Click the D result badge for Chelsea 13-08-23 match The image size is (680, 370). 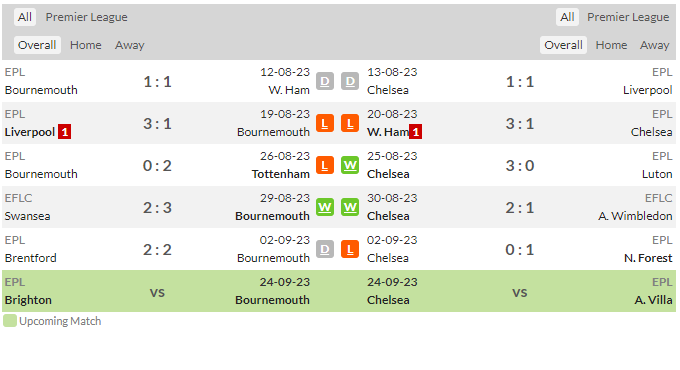pyautogui.click(x=350, y=81)
